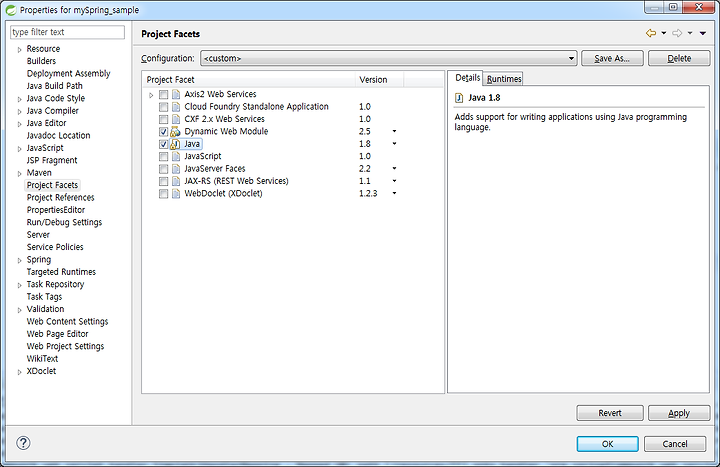Switch to the Runtimes tab
Viewport: 720px width, 467px height.
504,79
